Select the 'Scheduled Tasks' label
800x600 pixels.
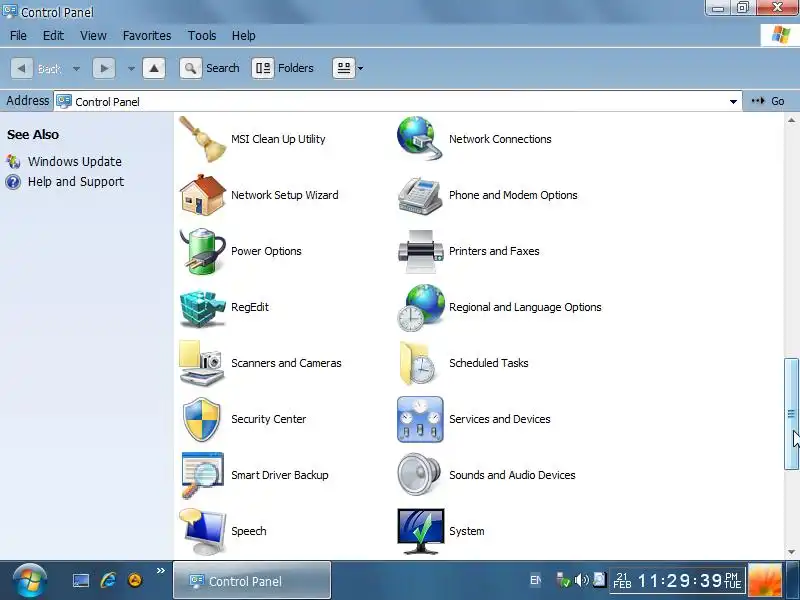click(x=488, y=363)
